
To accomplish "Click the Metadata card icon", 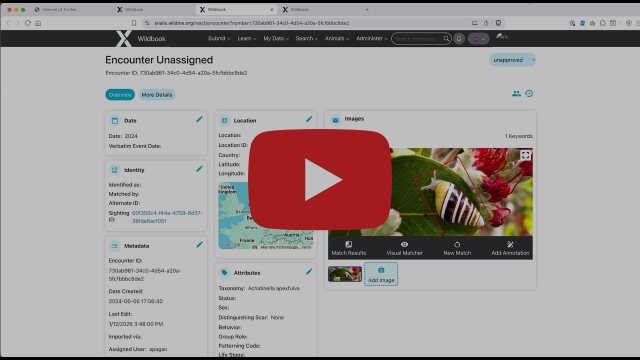I will [115, 246].
